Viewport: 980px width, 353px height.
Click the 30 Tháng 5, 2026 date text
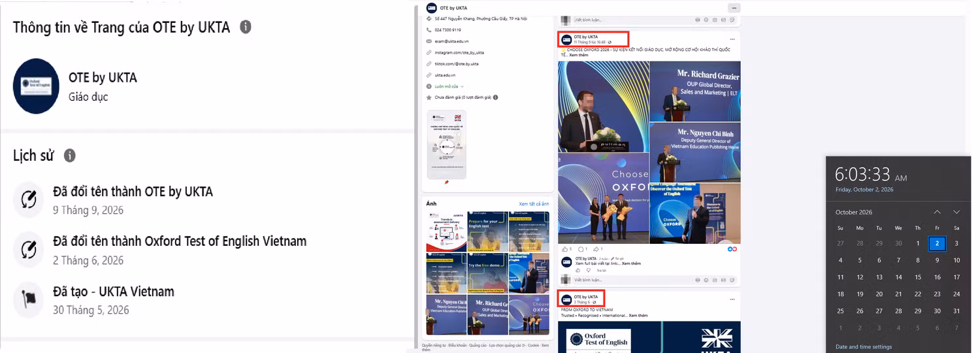91,310
